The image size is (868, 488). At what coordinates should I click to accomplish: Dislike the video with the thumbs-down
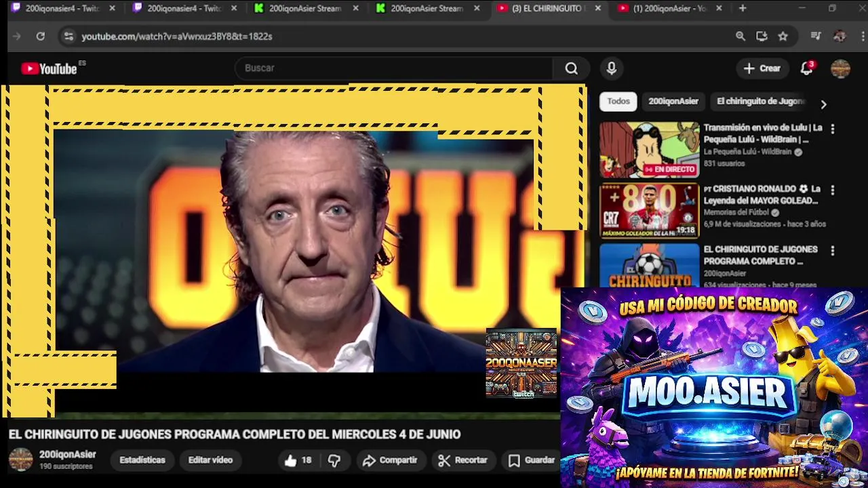coord(334,461)
